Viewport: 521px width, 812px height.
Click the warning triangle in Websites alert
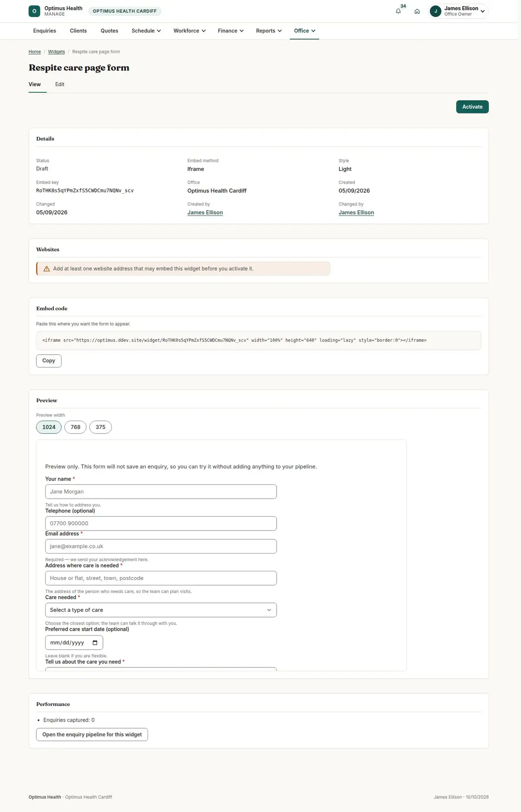[46, 269]
